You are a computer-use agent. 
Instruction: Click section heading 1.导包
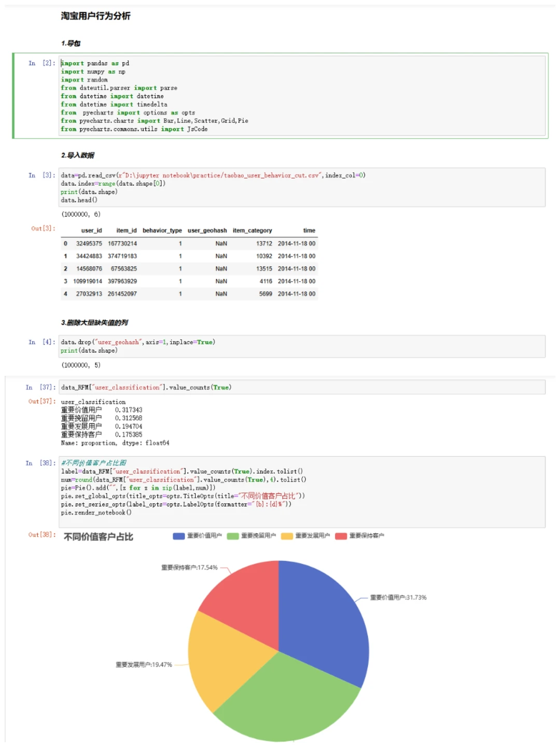click(71, 43)
